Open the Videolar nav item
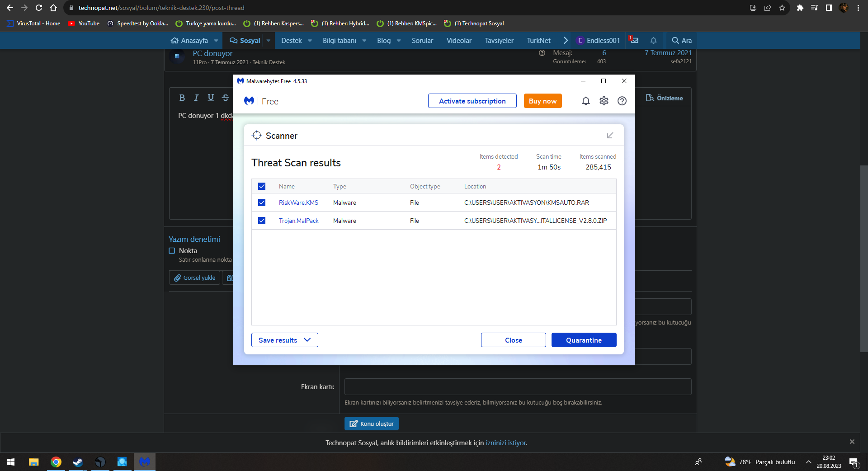868x471 pixels. click(x=459, y=41)
